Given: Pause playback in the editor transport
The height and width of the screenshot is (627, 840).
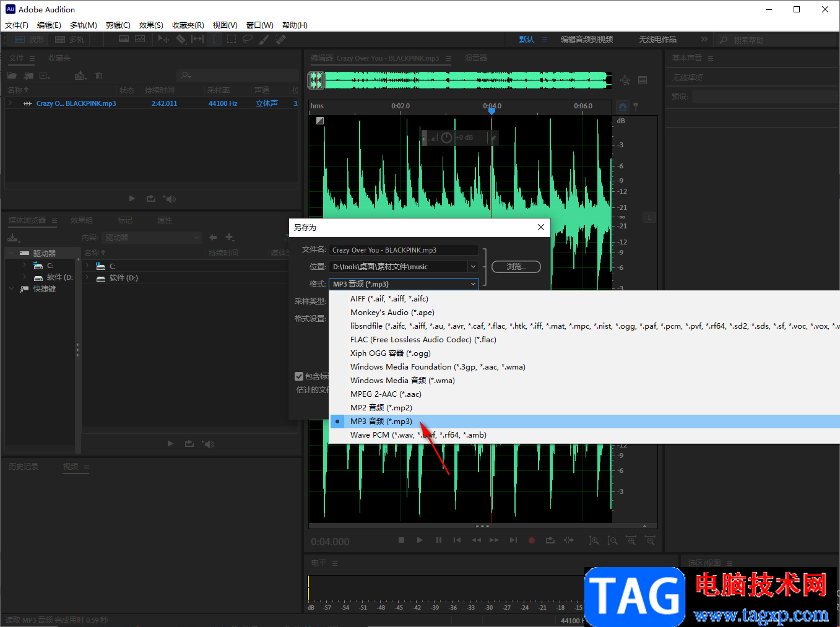Looking at the screenshot, I should coord(438,540).
